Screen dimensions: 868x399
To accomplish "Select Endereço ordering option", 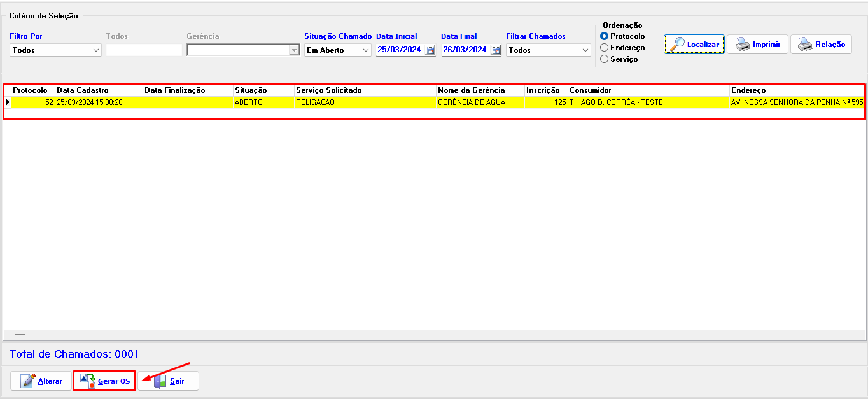I will click(605, 48).
